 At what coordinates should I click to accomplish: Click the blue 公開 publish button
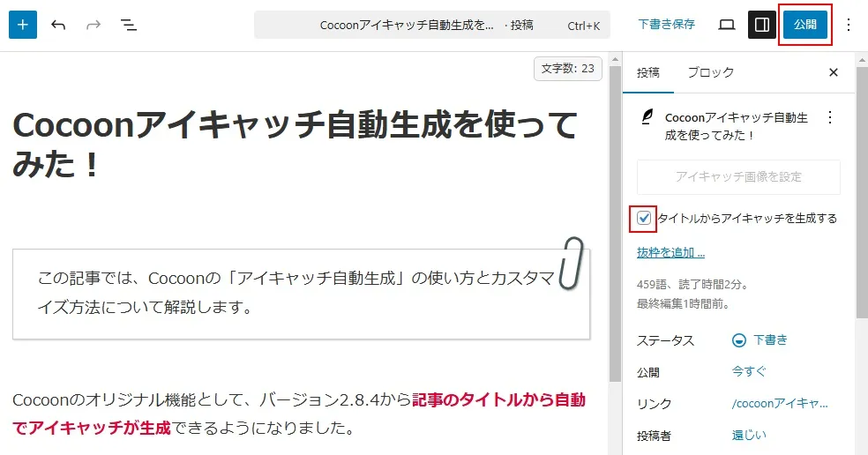click(804, 25)
